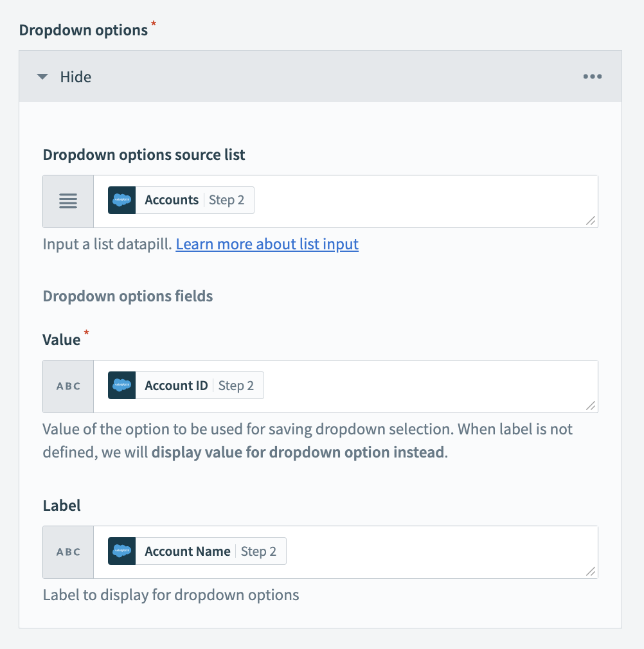The height and width of the screenshot is (649, 644).
Task: Open the three-dot options menu in the header
Action: [591, 76]
